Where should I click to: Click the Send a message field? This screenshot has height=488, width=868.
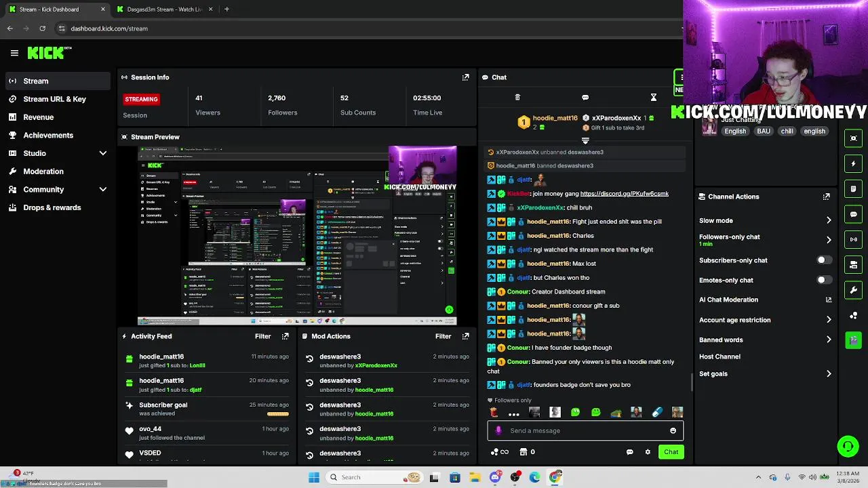[585, 430]
